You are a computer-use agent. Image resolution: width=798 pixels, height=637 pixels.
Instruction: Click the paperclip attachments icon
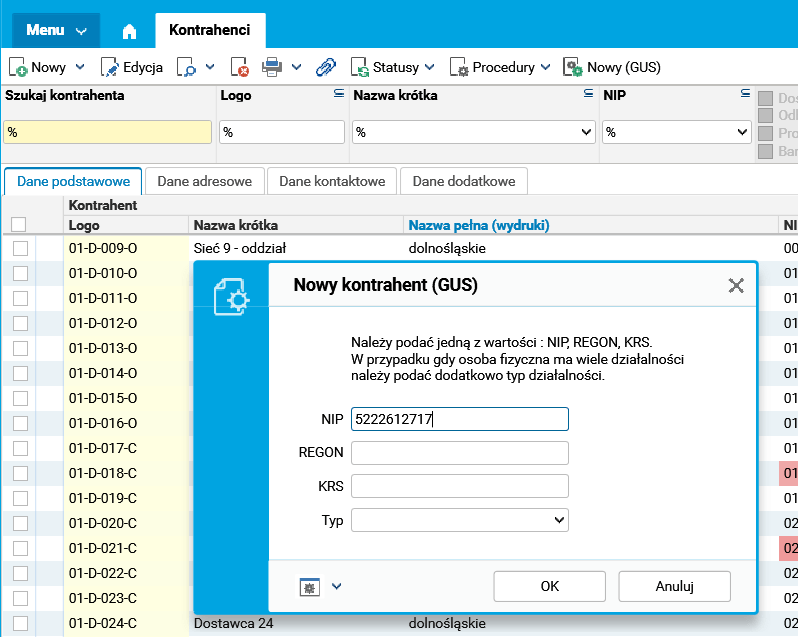coord(325,68)
